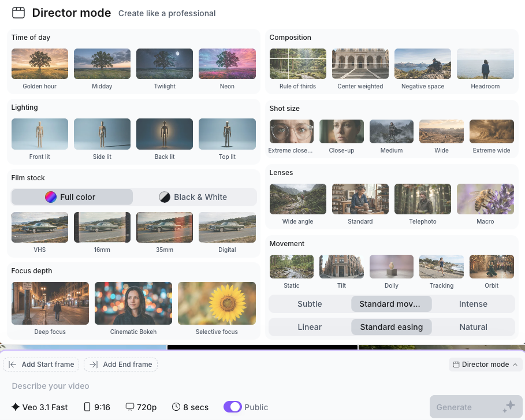This screenshot has width=525, height=420.
Task: Click the Describe your video text field
Action: (x=231, y=386)
